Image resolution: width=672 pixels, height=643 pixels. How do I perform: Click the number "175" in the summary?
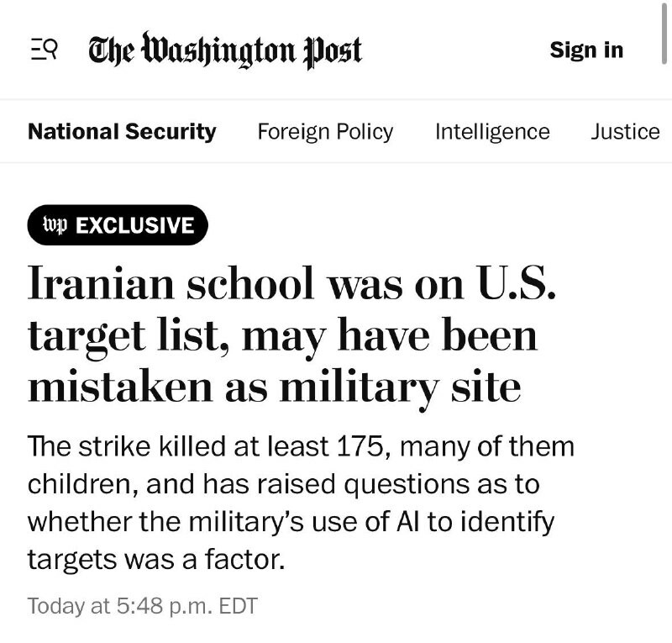coord(359,446)
